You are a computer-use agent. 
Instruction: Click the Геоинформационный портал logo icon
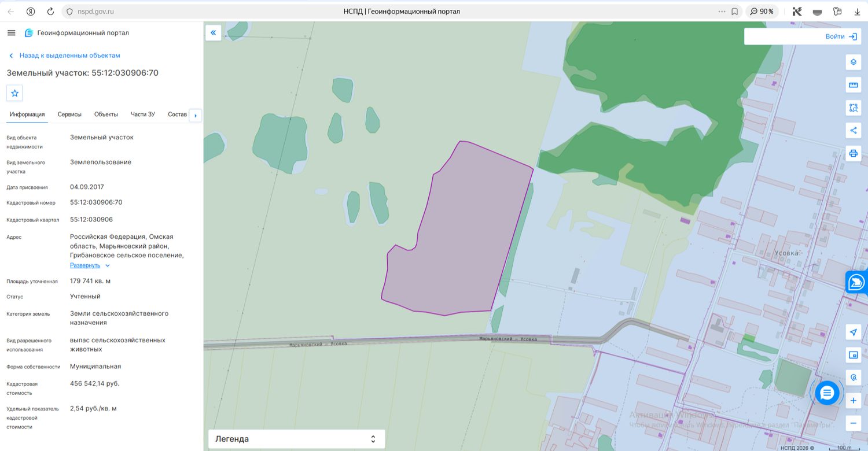[x=29, y=33]
